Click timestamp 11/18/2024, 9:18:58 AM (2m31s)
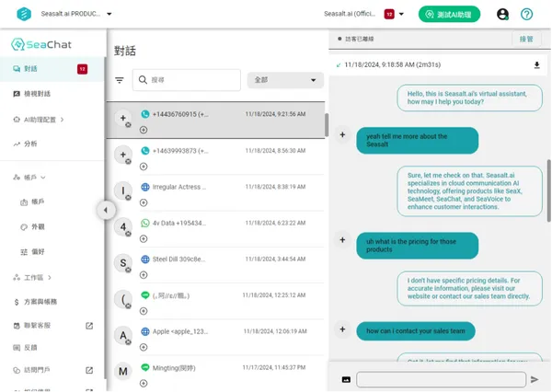Image resolution: width=552 pixels, height=392 pixels. (x=392, y=64)
